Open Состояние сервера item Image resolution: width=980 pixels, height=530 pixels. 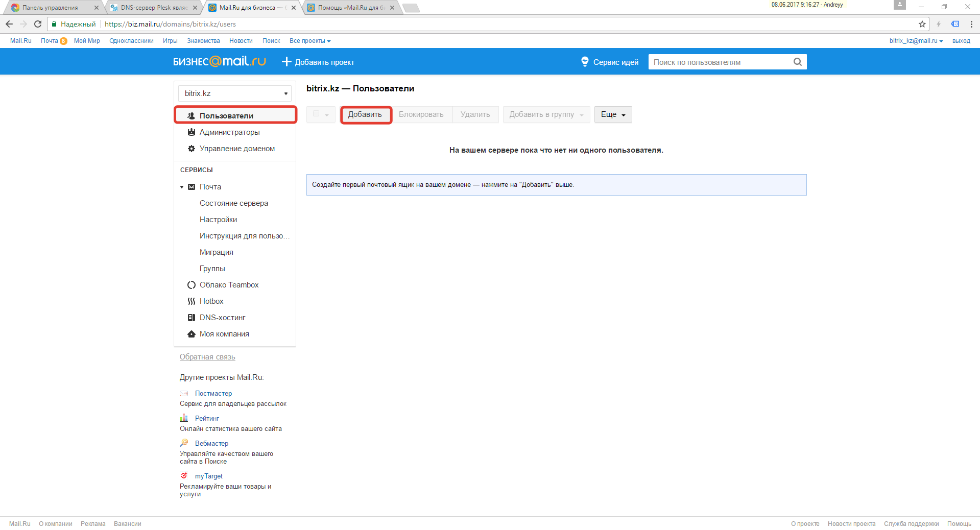coord(234,203)
